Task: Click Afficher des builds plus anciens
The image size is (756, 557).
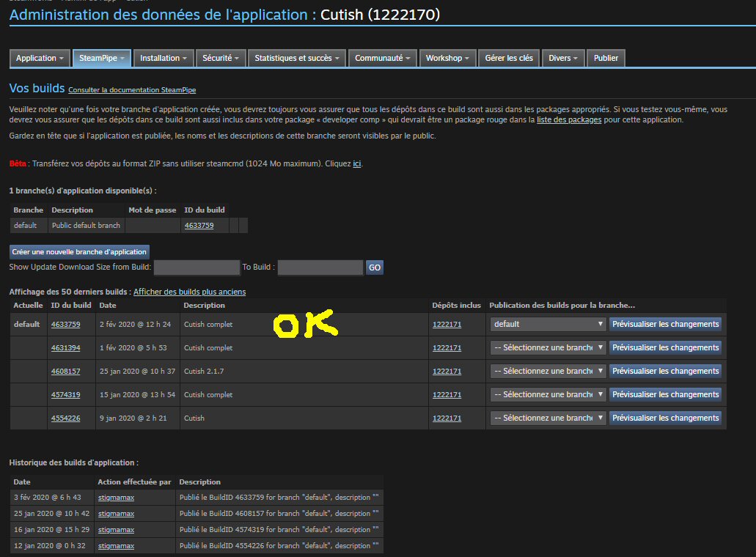Action: [189, 292]
